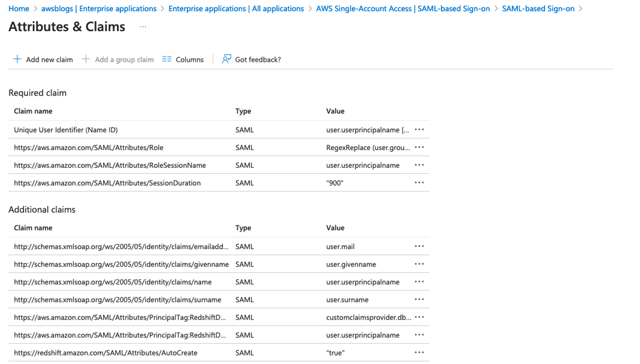The width and height of the screenshot is (640, 364).
Task: Open the ellipsis menu next to Attributes & Claims title
Action: 143,27
